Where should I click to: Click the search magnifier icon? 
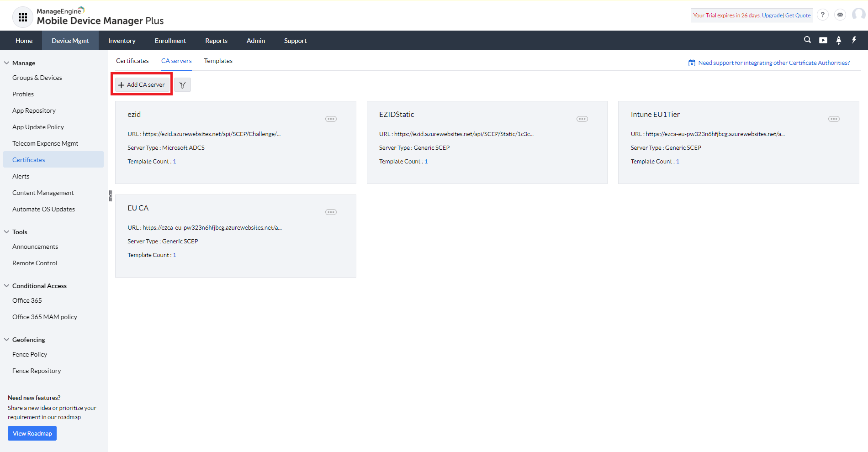coord(808,40)
